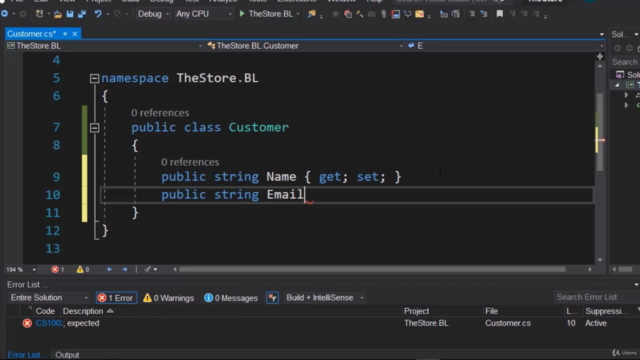Pin the Customer.cs tab

[x=65, y=34]
